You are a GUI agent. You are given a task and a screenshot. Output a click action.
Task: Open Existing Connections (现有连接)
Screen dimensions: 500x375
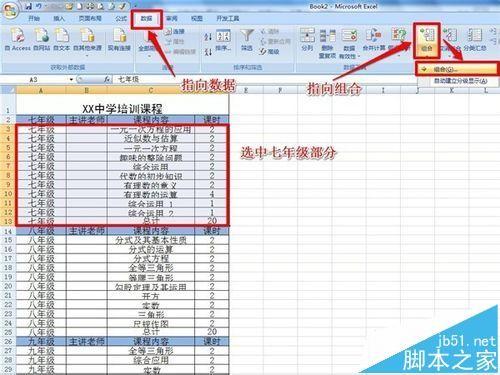(x=119, y=40)
